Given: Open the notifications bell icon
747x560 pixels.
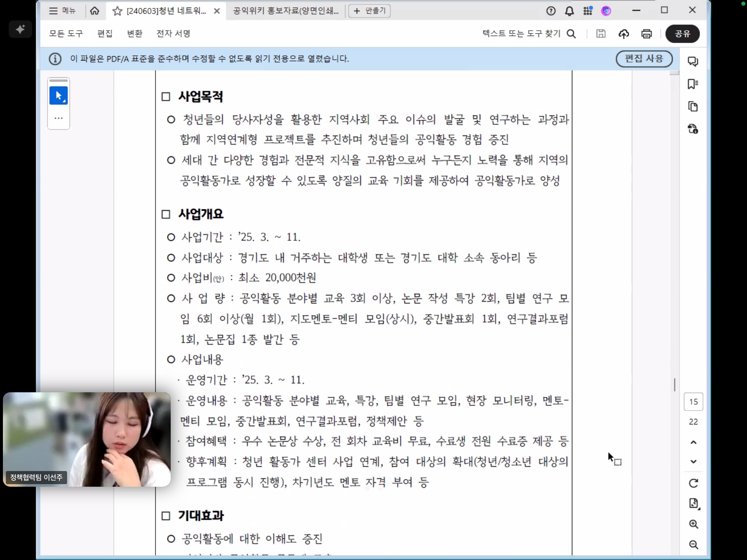Looking at the screenshot, I should point(569,11).
